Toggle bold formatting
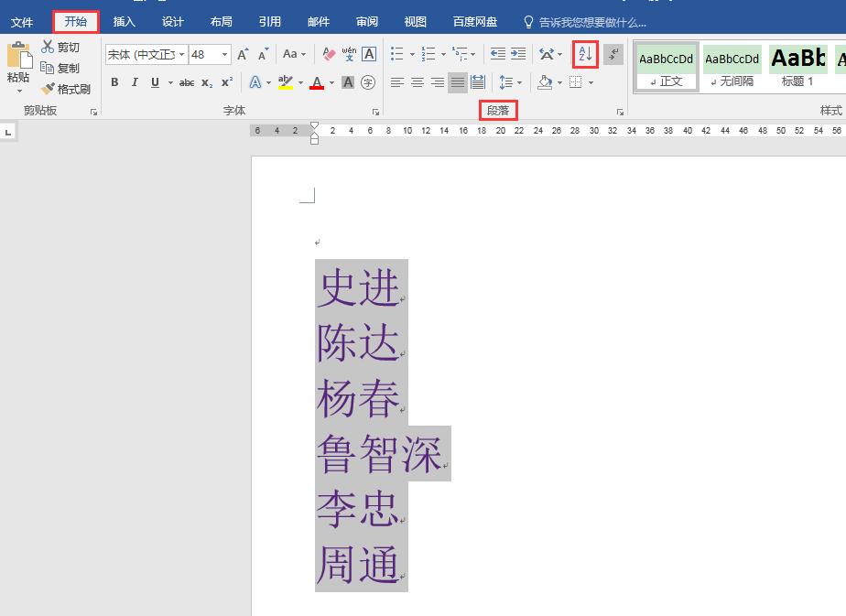Image resolution: width=846 pixels, height=616 pixels. (114, 82)
